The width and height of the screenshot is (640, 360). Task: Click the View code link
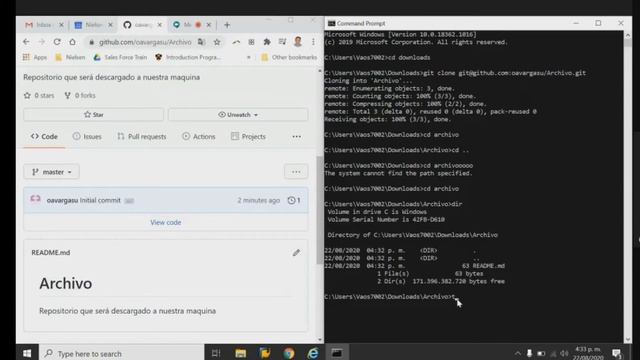tap(166, 222)
